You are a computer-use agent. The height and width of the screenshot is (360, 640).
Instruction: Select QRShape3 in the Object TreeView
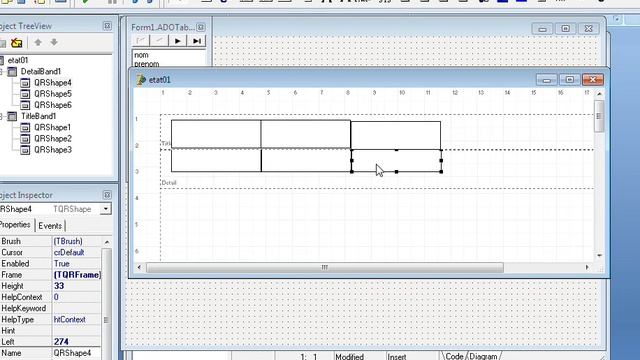click(53, 150)
